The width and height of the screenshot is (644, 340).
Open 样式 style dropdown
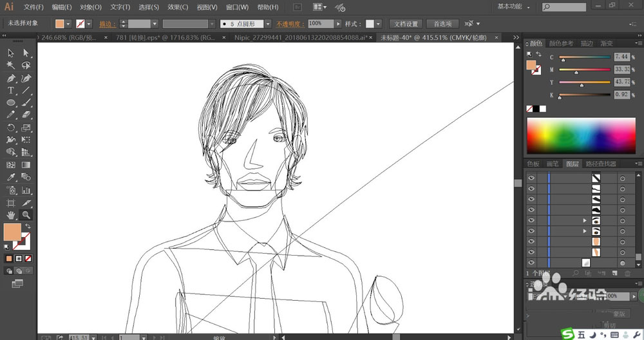(378, 24)
